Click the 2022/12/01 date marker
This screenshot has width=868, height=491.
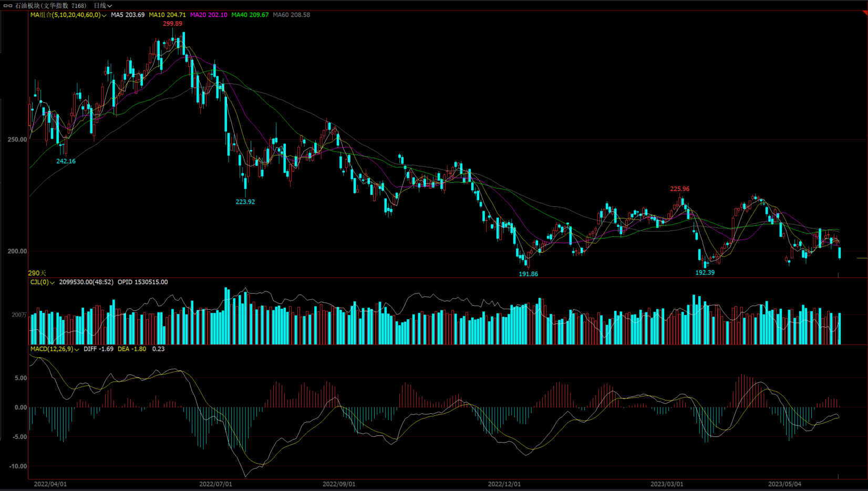click(504, 484)
